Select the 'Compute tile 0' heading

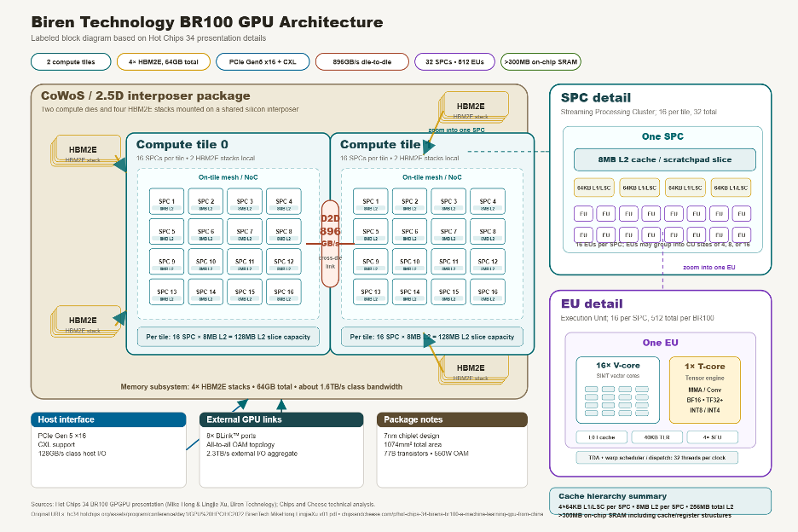[182, 144]
